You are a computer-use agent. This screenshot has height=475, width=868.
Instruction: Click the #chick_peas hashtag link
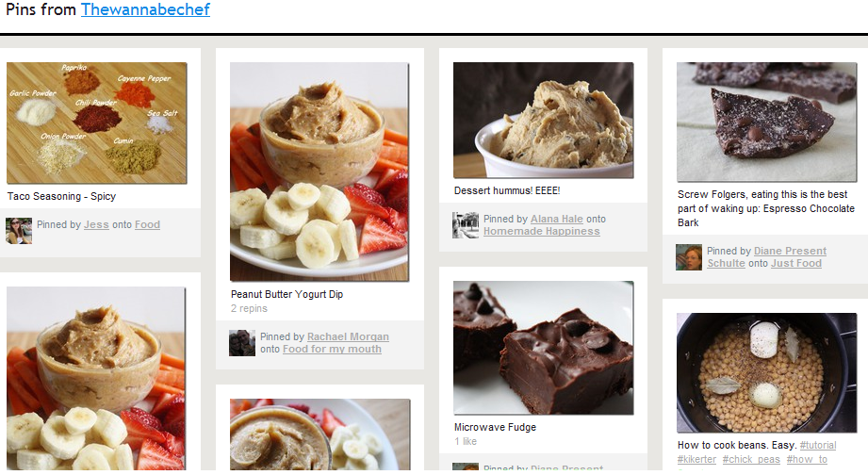tap(751, 460)
